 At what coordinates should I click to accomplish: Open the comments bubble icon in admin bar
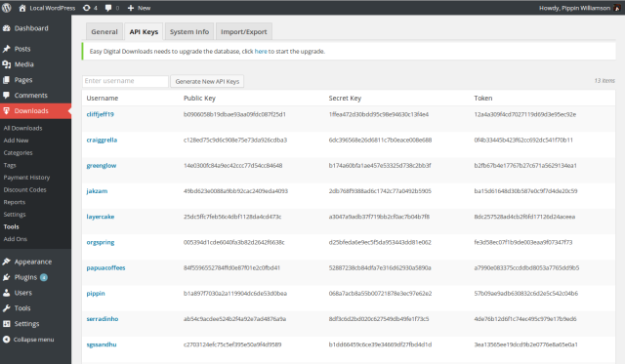tap(108, 8)
